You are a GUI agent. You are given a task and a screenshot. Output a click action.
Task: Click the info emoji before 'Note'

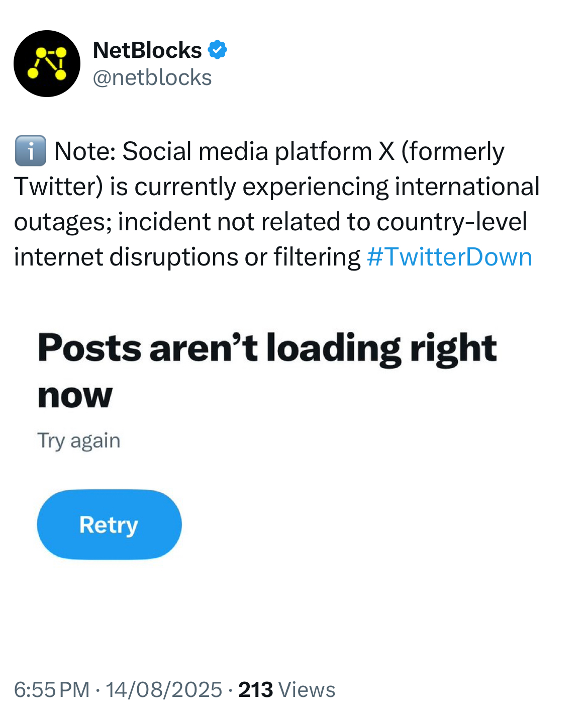click(x=30, y=151)
